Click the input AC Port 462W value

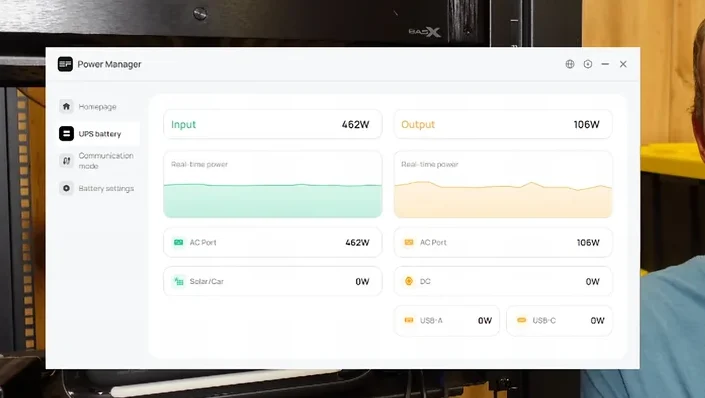coord(357,242)
